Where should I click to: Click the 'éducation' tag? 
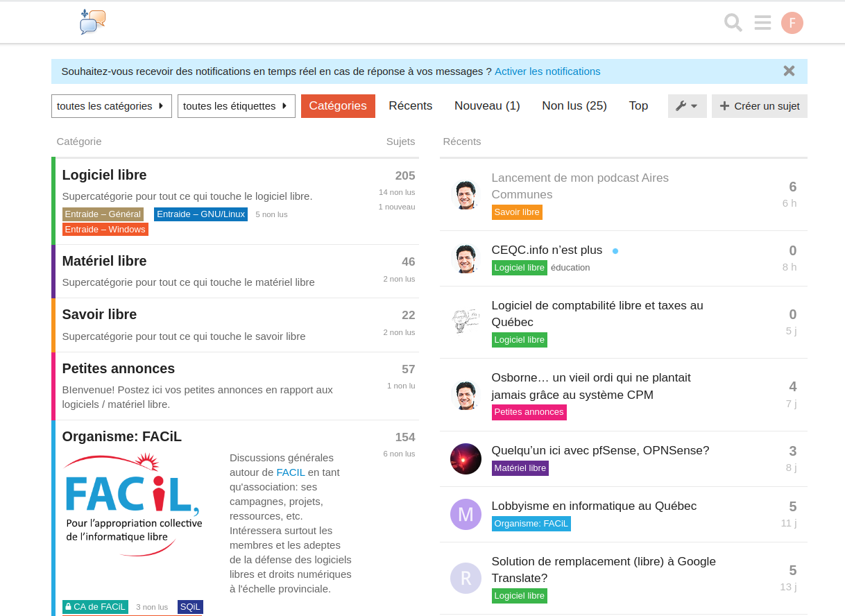[570, 268]
